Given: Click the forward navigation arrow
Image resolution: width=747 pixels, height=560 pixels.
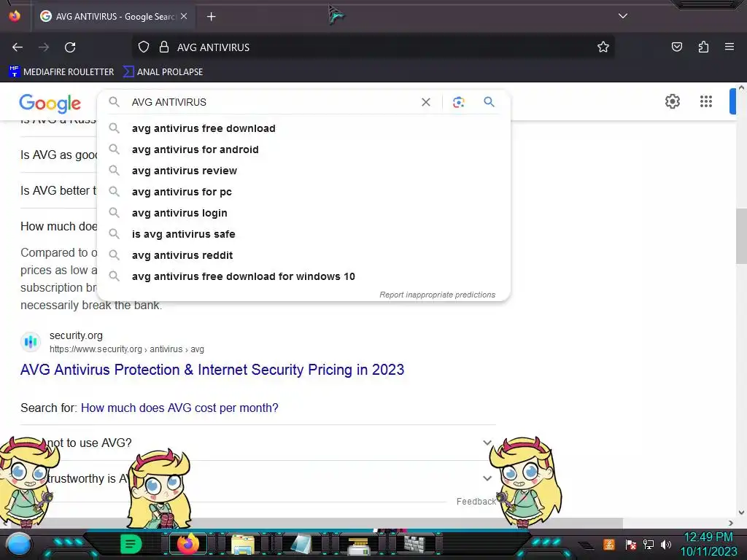Looking at the screenshot, I should pyautogui.click(x=44, y=47).
